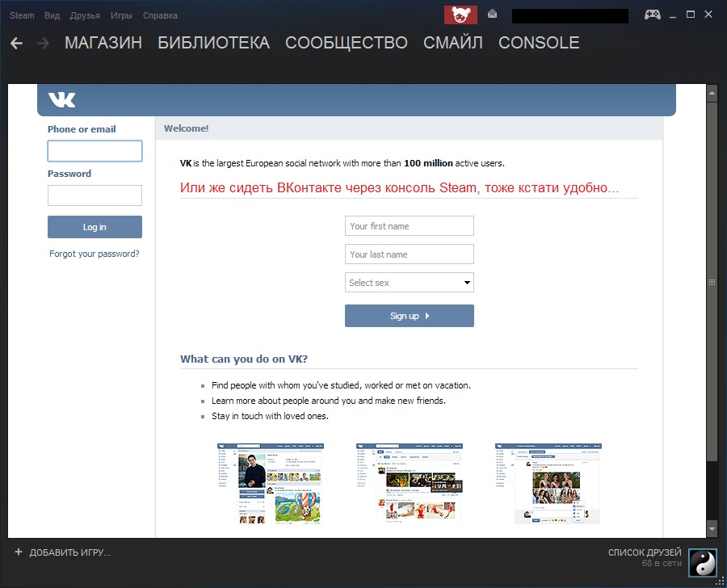Viewport: 727px width, 588px height.
Task: Click the scrollbar up arrow
Action: 712,93
